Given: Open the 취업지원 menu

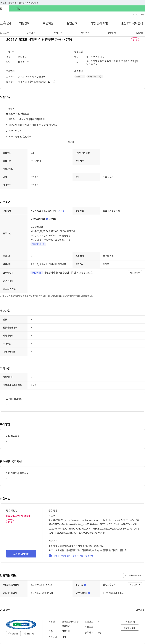Looking at the screenshot, I should pos(48,23).
